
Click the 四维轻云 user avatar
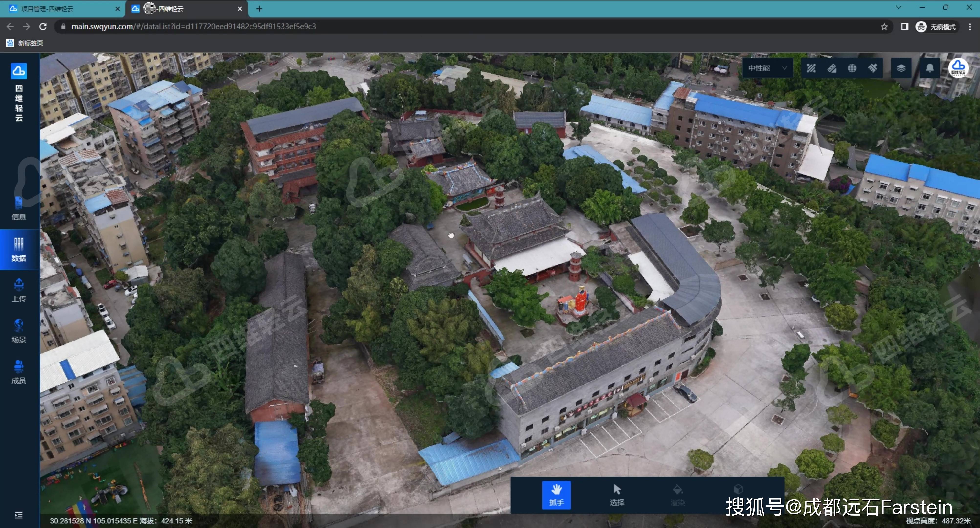pos(958,68)
